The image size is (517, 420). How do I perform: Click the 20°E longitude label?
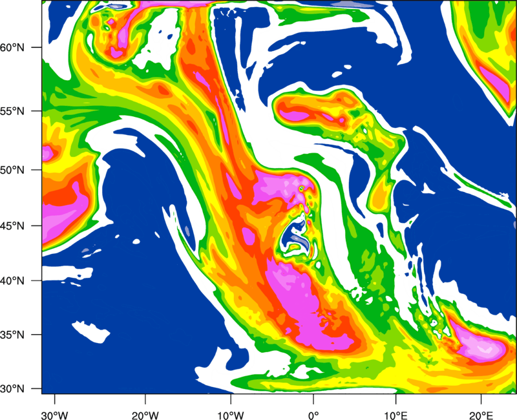click(481, 415)
